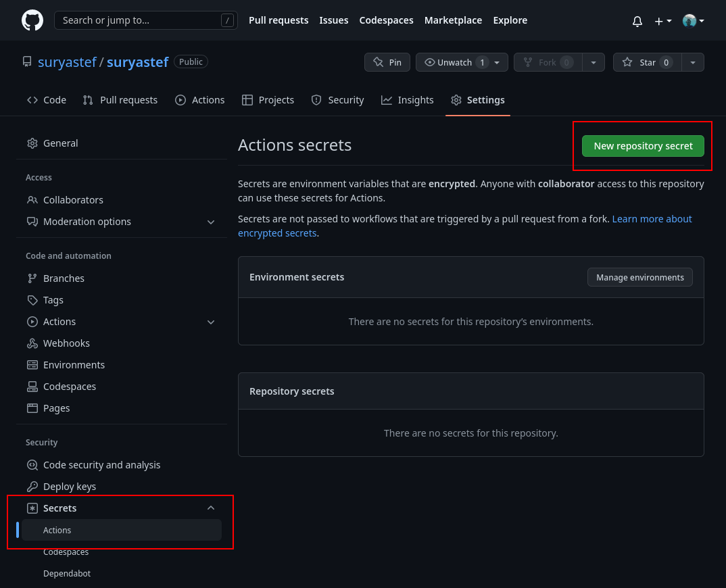Switch to the Security tab
This screenshot has width=726, height=588.
click(337, 100)
